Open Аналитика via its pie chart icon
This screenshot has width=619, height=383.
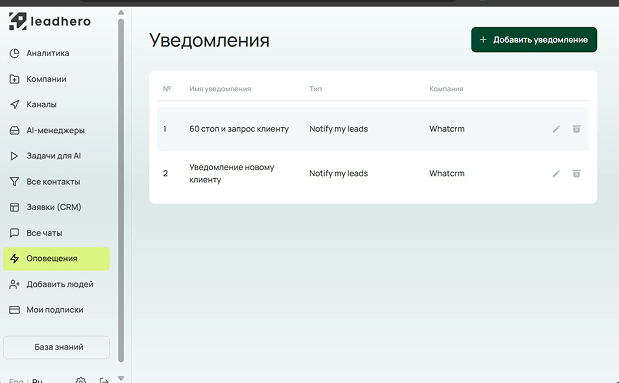coord(14,53)
